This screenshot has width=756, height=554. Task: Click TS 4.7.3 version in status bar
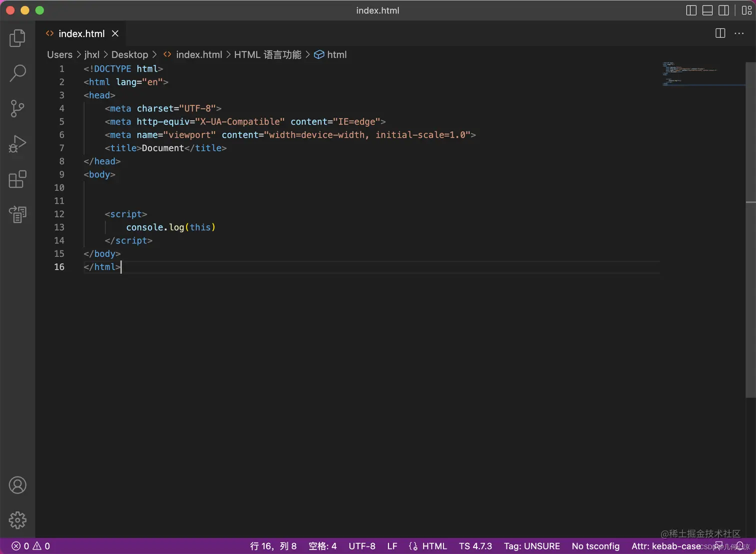point(475,546)
